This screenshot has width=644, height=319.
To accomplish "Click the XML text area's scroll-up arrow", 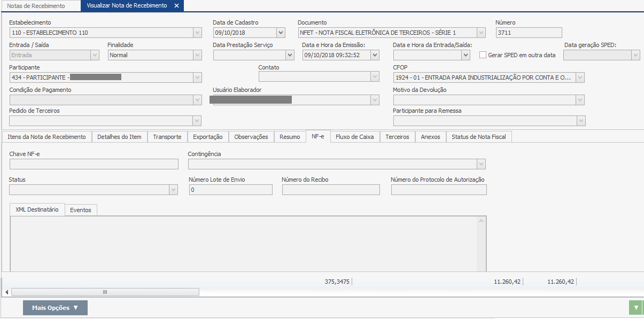I will (x=481, y=221).
